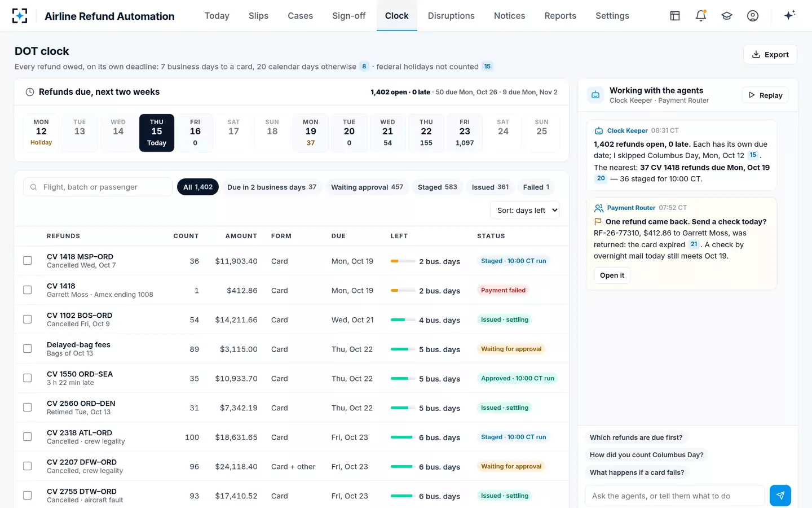Screen dimensions: 812x508
Task: Ask 'Which refunds are due first?'
Action: pos(636,437)
